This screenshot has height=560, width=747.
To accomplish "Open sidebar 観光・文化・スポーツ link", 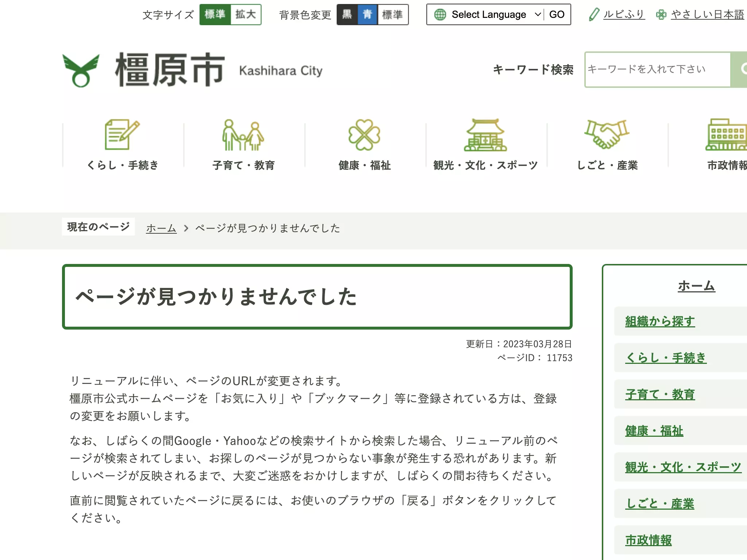I will (683, 467).
